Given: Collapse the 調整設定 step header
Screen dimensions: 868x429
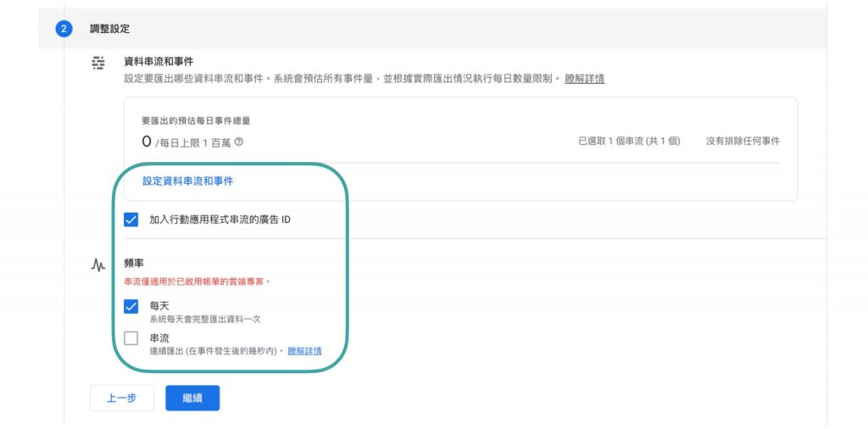Looking at the screenshot, I should (x=110, y=29).
